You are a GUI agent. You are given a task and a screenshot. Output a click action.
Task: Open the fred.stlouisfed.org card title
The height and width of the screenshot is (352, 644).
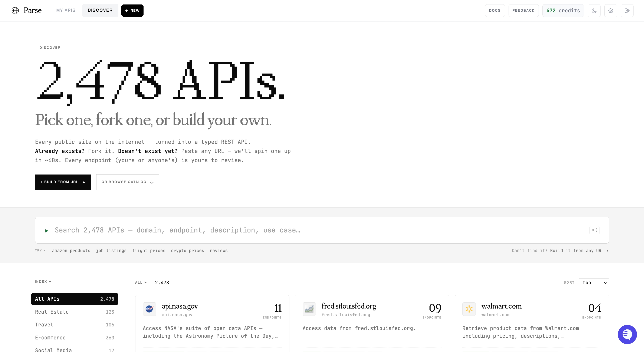pyautogui.click(x=349, y=306)
